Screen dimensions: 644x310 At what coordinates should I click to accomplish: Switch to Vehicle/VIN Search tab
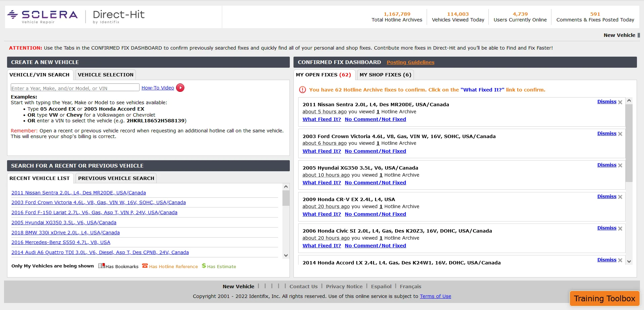39,75
